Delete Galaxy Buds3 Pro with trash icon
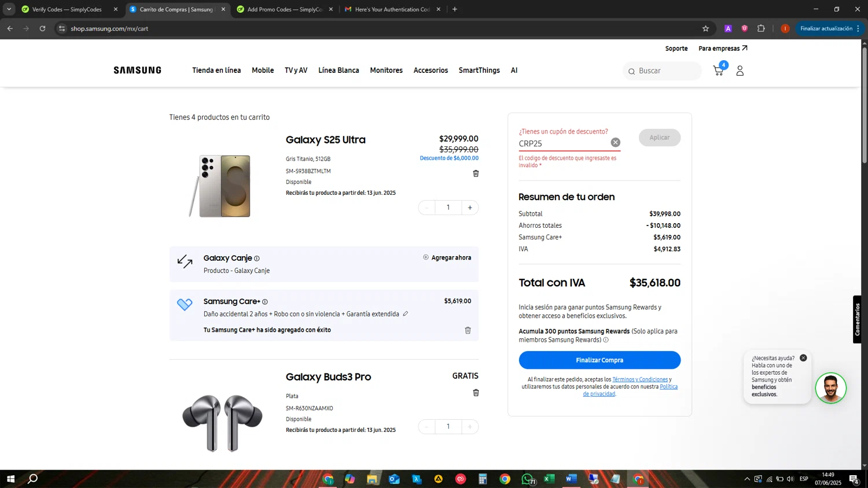The width and height of the screenshot is (868, 488). (476, 393)
